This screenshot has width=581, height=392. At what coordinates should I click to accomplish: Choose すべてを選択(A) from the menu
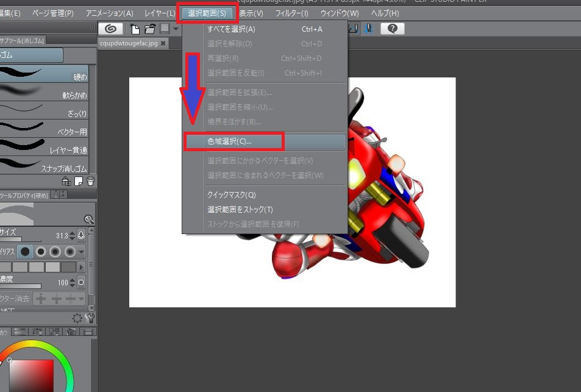tap(265, 29)
